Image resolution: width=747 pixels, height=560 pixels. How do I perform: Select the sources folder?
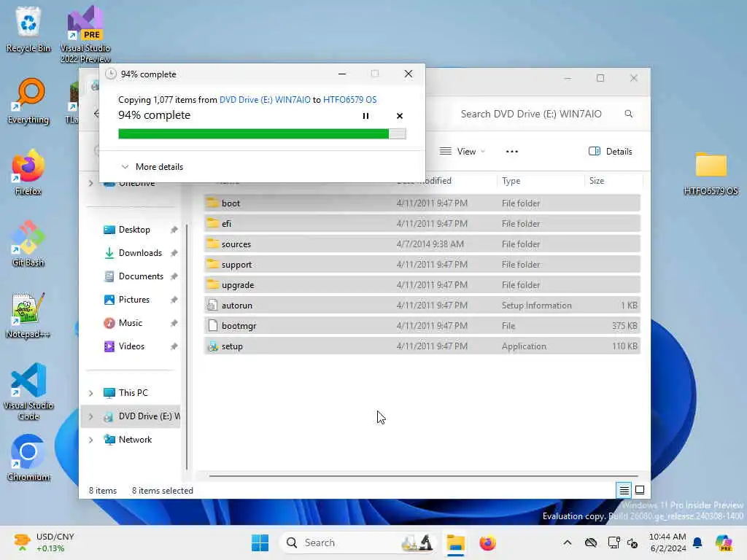coord(422,244)
